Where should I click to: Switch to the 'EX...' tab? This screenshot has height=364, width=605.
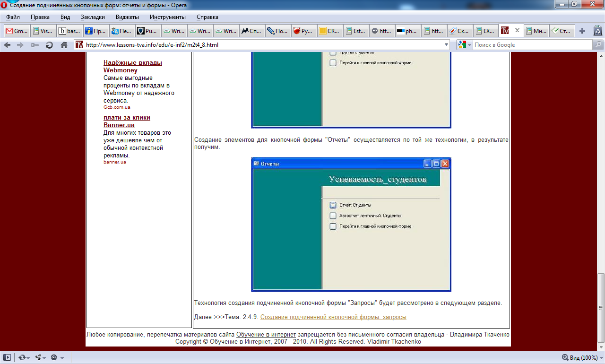click(x=486, y=31)
